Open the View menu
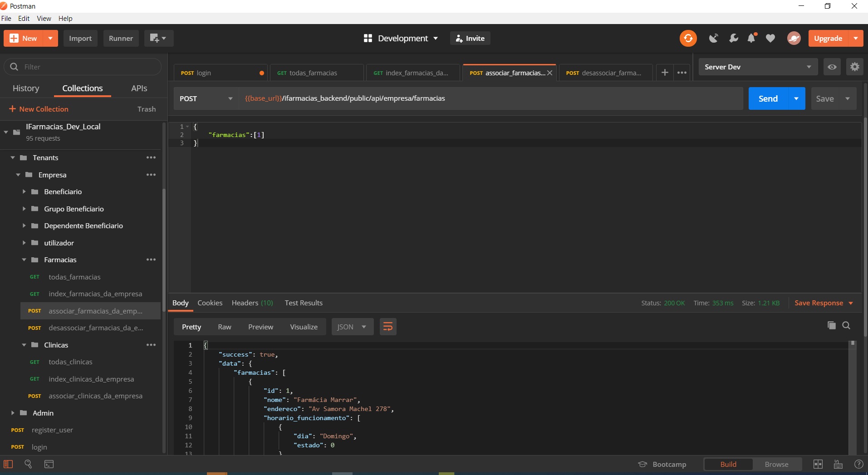 44,18
